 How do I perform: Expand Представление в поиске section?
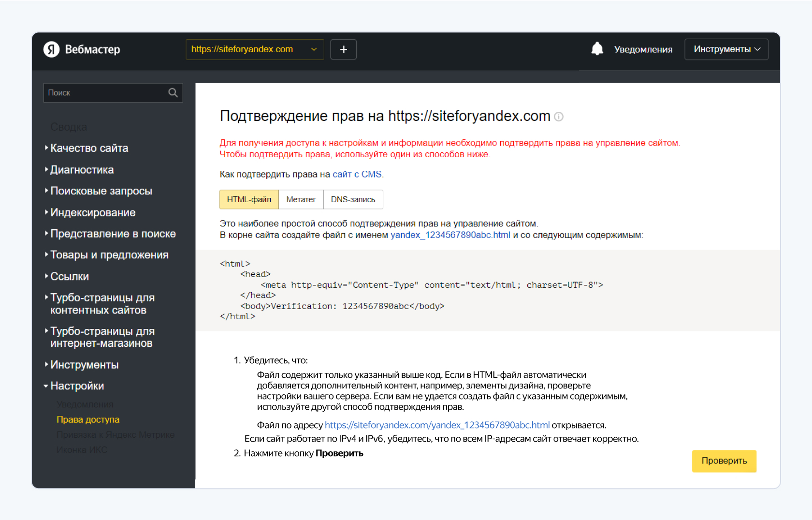(x=113, y=234)
